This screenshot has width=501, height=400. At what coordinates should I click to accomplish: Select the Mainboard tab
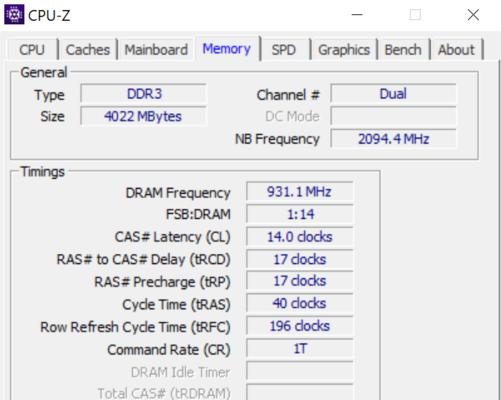156,50
